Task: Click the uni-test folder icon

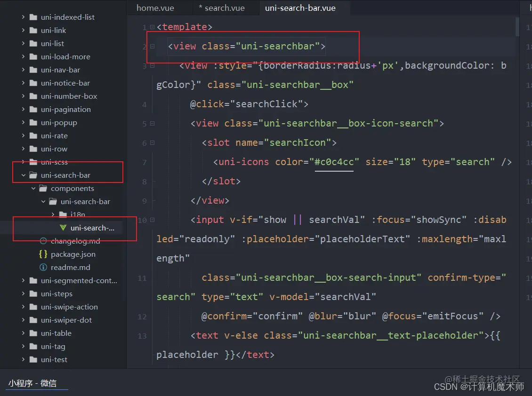Action: pyautogui.click(x=33, y=359)
